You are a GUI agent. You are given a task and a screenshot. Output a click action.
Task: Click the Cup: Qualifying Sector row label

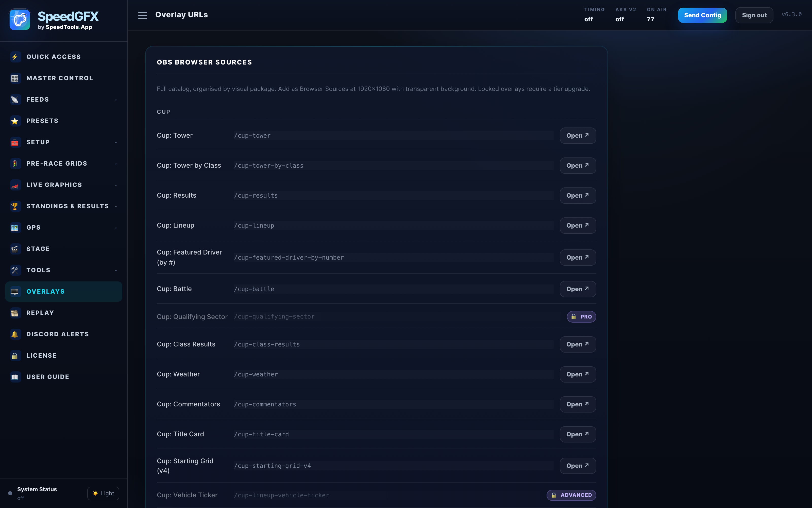point(192,316)
